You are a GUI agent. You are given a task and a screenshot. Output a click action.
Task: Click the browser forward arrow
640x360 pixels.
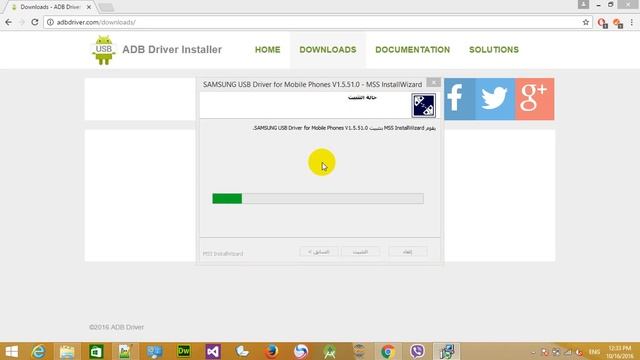point(22,22)
